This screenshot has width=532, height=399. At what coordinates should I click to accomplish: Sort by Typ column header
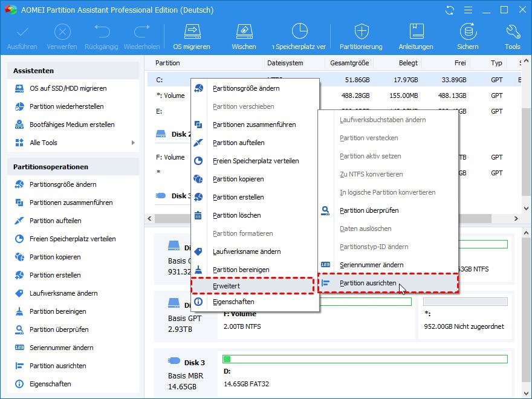(x=496, y=63)
